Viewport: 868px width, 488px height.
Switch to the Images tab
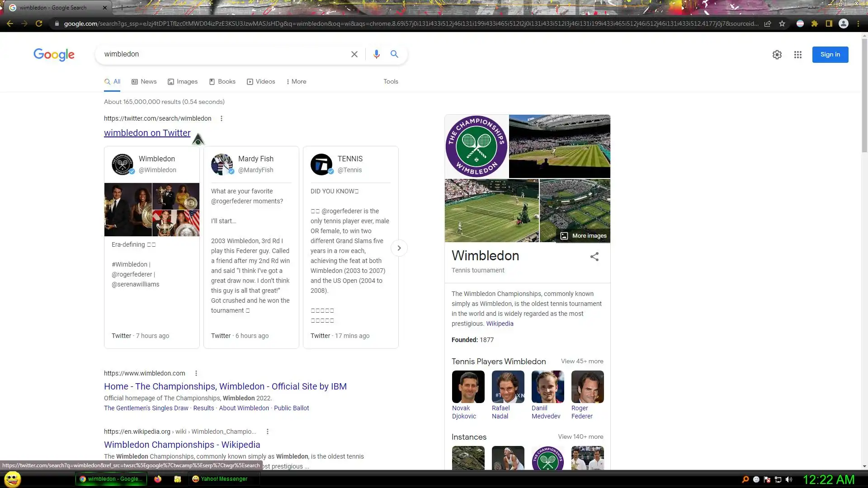[183, 82]
